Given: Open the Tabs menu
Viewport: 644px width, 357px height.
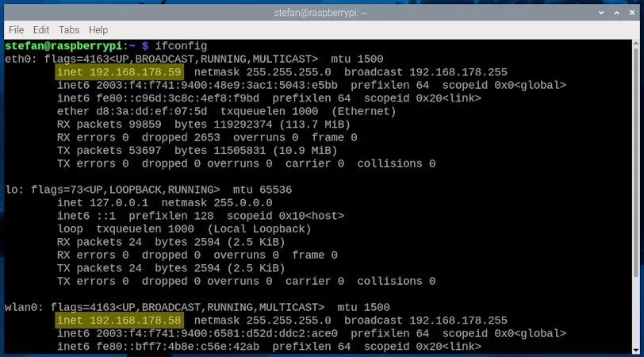Looking at the screenshot, I should click(x=70, y=29).
